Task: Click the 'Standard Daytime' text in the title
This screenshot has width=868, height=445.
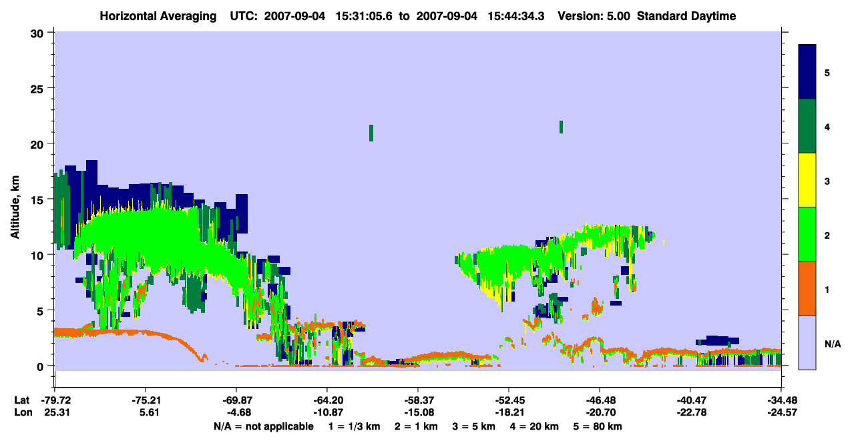Action: point(686,16)
